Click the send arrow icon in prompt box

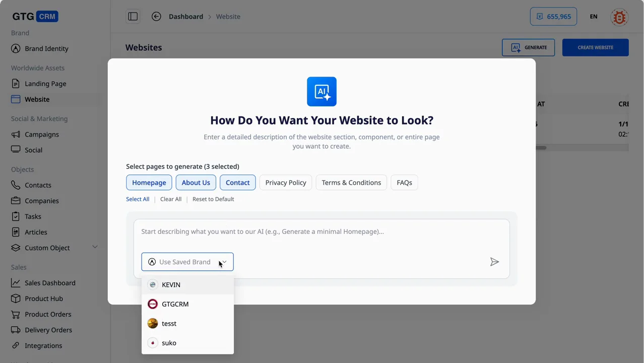tap(494, 262)
